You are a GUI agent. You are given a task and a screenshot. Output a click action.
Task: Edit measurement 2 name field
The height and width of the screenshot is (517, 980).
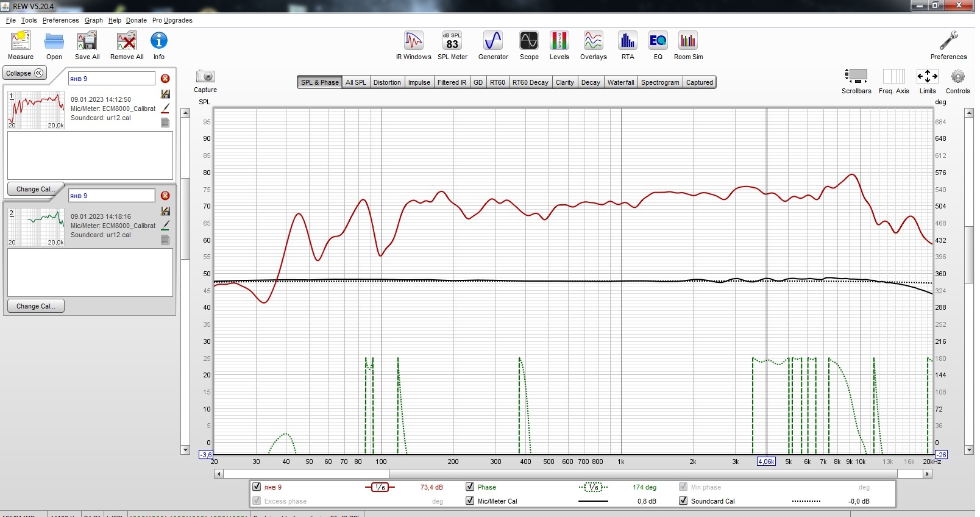pos(112,196)
